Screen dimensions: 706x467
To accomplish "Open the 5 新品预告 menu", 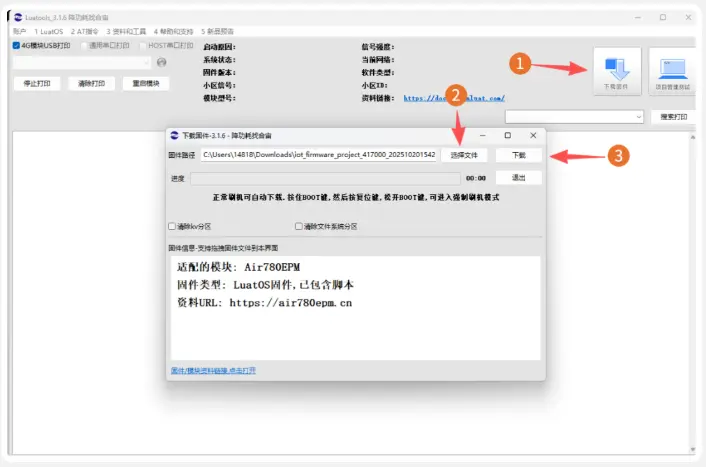I will pos(217,31).
